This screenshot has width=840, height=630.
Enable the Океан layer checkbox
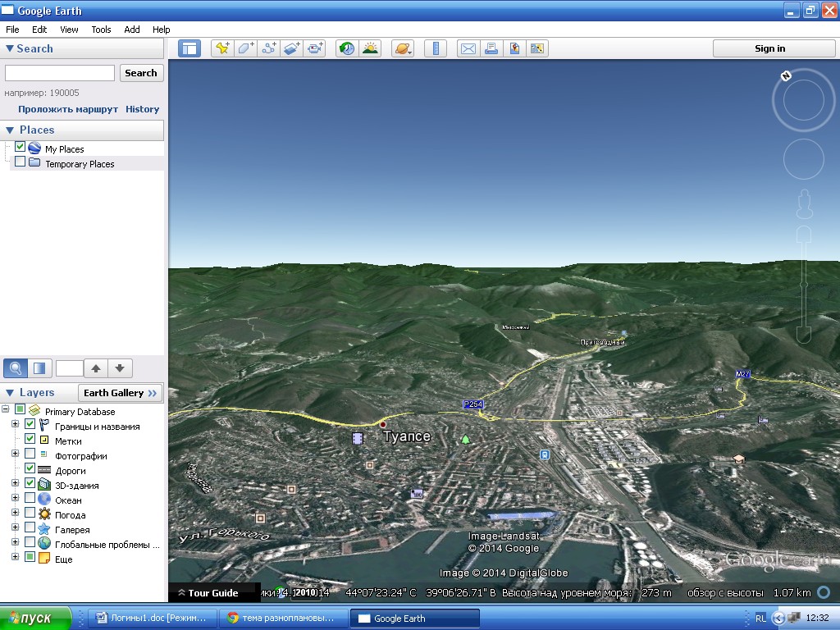coord(30,498)
